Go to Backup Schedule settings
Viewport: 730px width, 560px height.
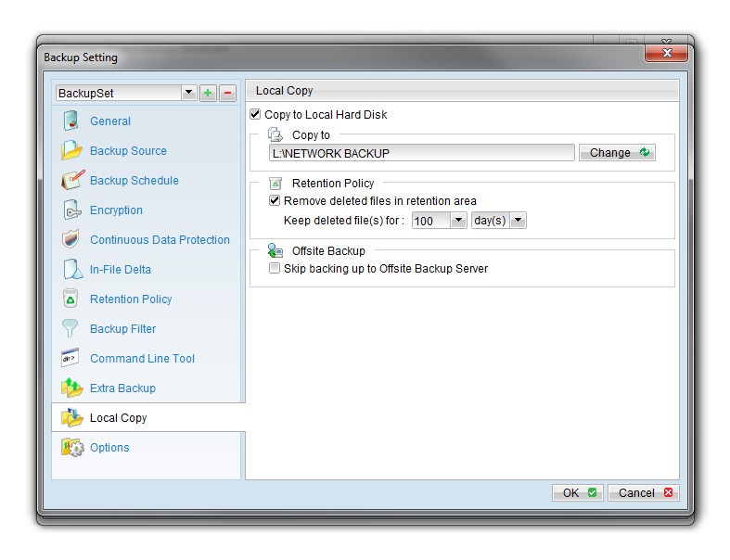(x=134, y=181)
